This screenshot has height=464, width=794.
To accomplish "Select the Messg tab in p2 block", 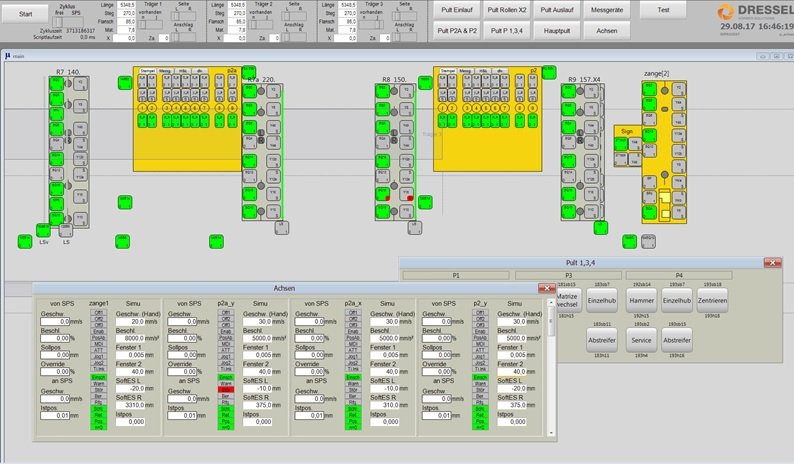I will pyautogui.click(x=466, y=71).
